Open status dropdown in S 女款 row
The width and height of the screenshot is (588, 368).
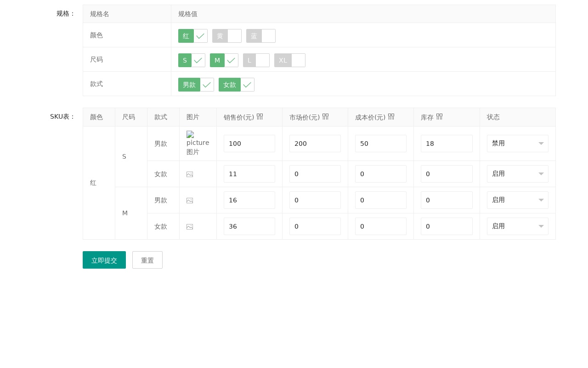(x=518, y=174)
